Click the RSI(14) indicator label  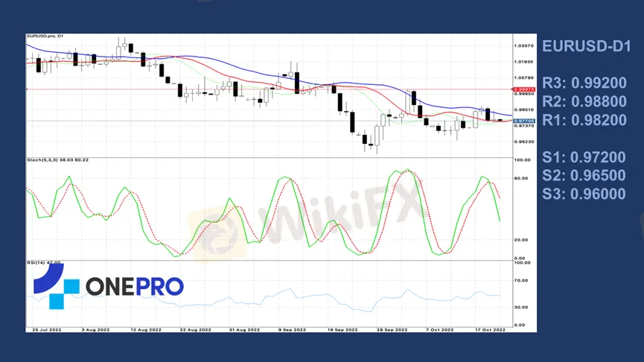pos(43,262)
